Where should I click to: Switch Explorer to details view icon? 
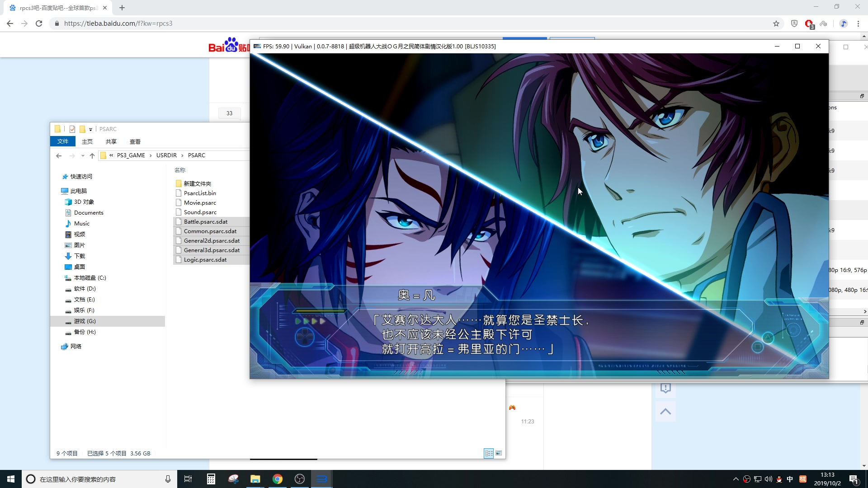[x=489, y=453]
